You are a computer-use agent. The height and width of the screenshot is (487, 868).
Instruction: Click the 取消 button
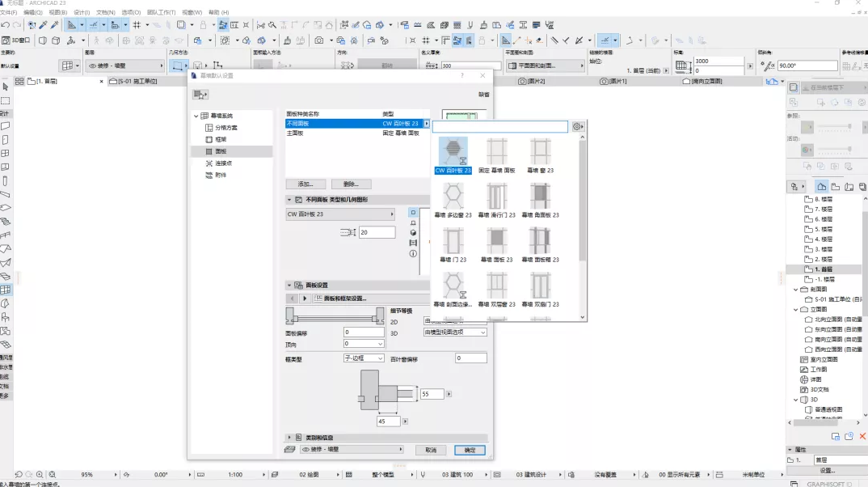click(x=432, y=450)
